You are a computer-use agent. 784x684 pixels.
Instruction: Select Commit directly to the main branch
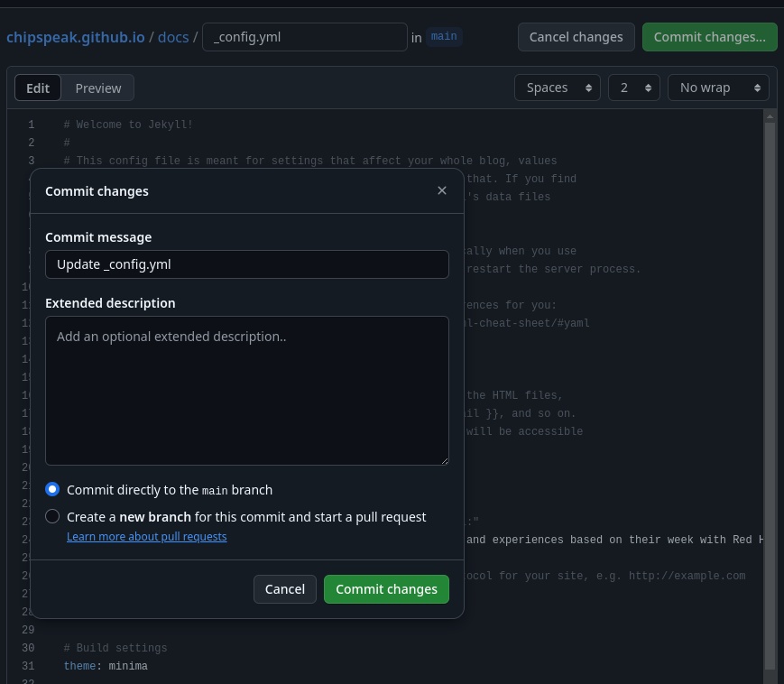pyautogui.click(x=52, y=490)
